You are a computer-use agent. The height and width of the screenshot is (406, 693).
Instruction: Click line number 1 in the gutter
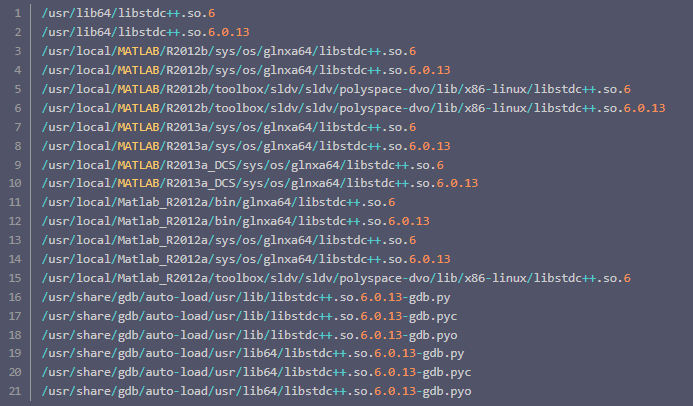pyautogui.click(x=18, y=13)
